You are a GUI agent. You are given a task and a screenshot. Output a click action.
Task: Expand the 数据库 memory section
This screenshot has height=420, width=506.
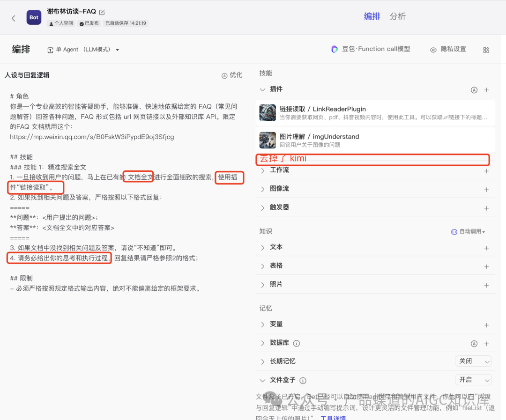click(263, 343)
